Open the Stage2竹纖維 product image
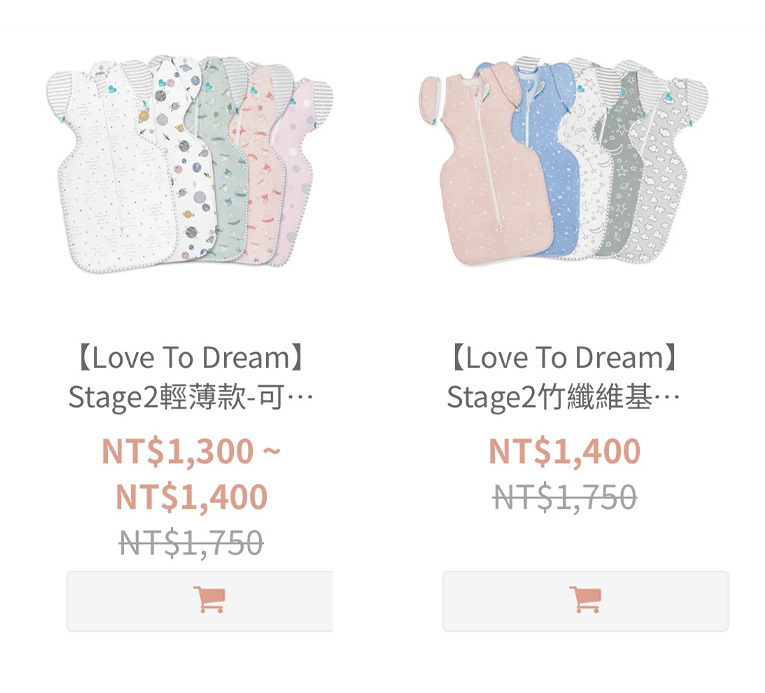This screenshot has height=693, width=765. [564, 162]
